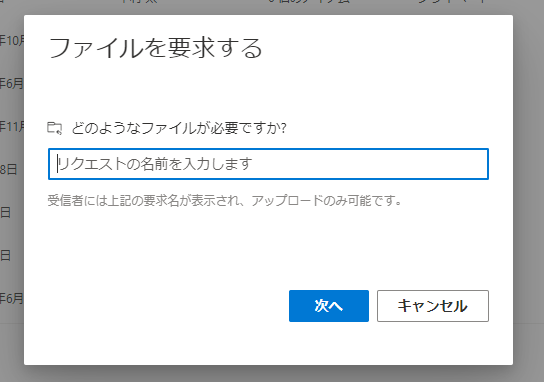Click the リクエストの名前を入力します placeholder text
This screenshot has width=544, height=382.
[x=155, y=164]
